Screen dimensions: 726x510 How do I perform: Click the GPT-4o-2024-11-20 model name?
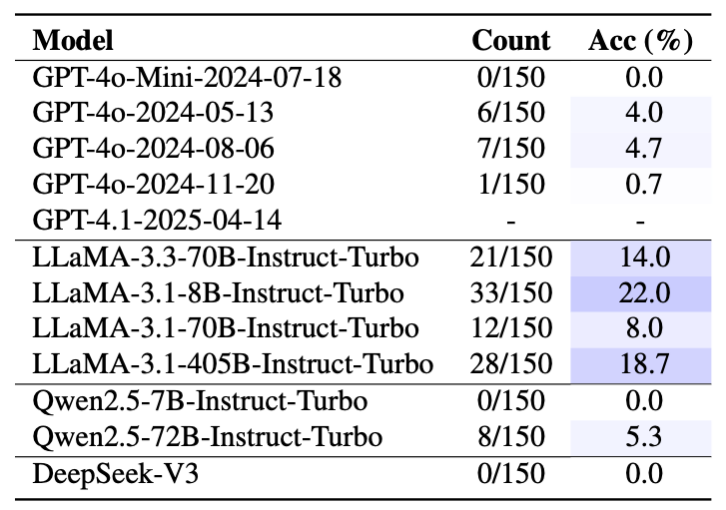coord(153,184)
